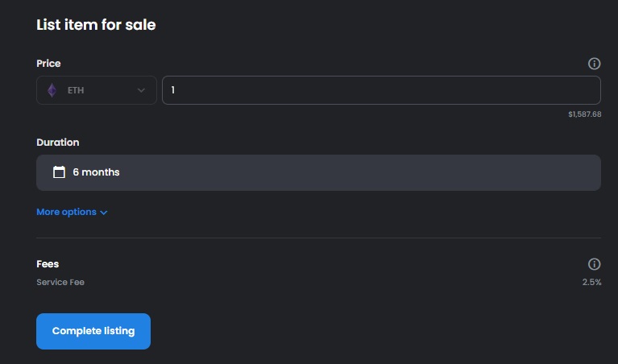Screen dimensions: 618x364
Task: Click the Complete listing button
Action: point(93,331)
